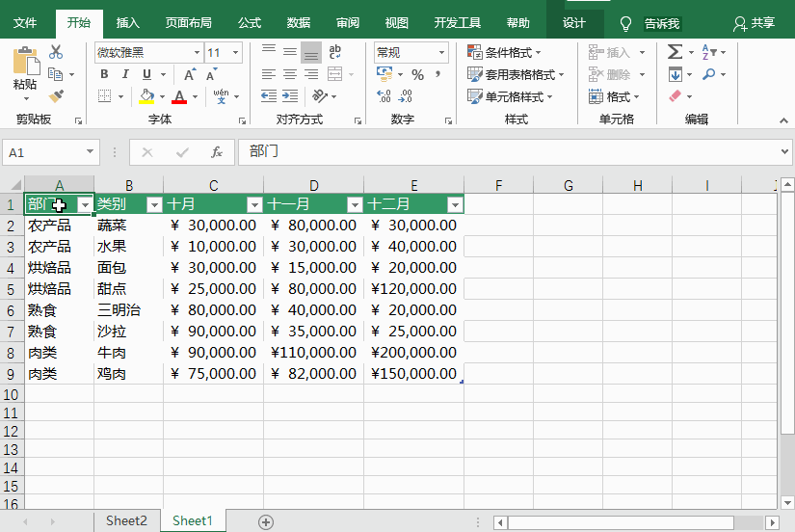Screen dimensions: 795x532
Task: Open the 部门 column filter dropdown
Action: [85, 204]
